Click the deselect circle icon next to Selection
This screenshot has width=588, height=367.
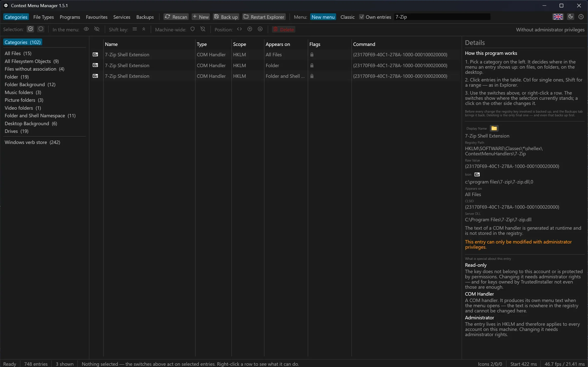[x=41, y=29]
